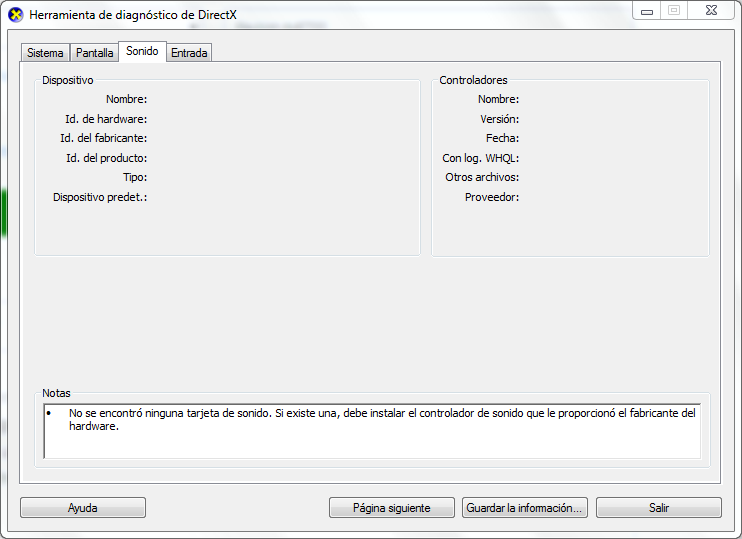Select the Sonido tab
The image size is (742, 539).
(142, 51)
